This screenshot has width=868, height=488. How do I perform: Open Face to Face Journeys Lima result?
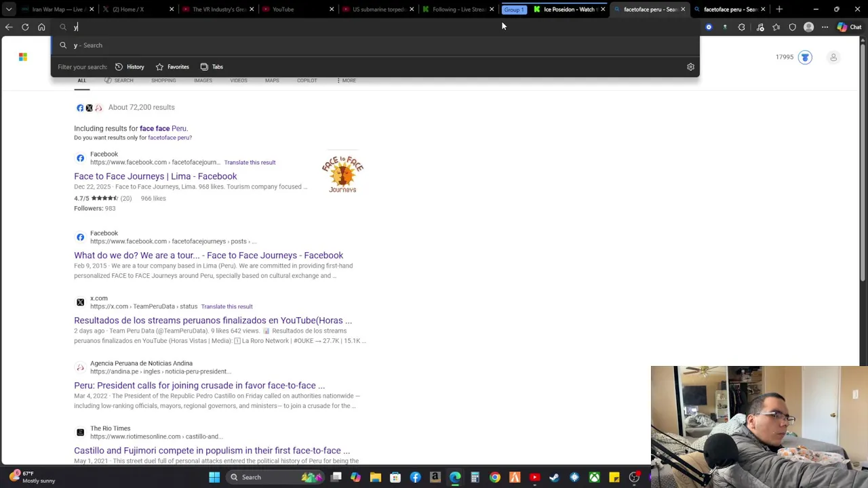click(x=155, y=176)
